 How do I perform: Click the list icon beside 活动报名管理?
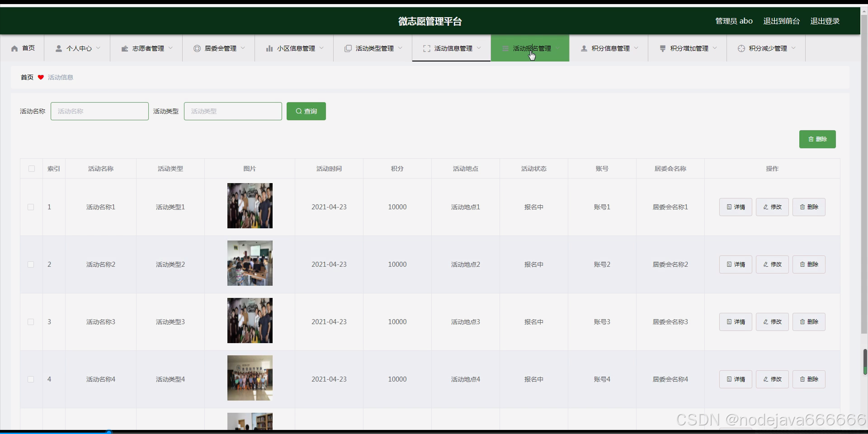point(505,48)
